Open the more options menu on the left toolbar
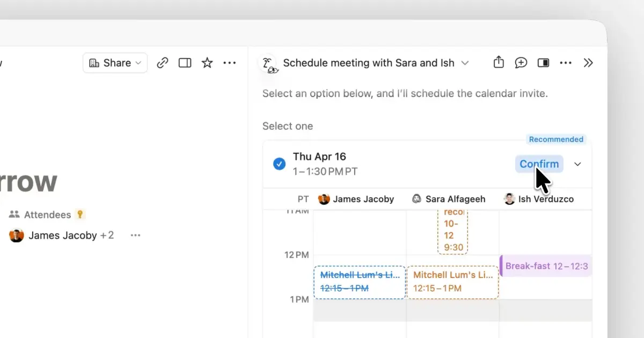 [x=230, y=63]
